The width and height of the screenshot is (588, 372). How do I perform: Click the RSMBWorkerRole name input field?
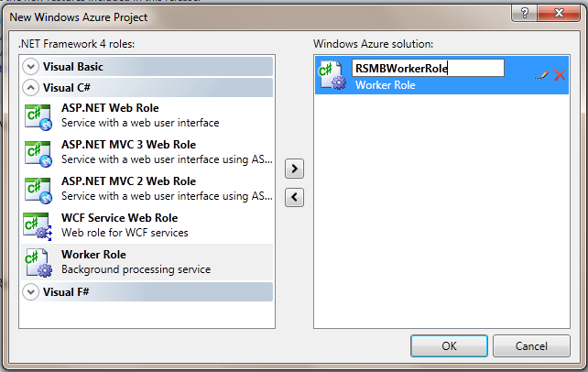tap(428, 68)
